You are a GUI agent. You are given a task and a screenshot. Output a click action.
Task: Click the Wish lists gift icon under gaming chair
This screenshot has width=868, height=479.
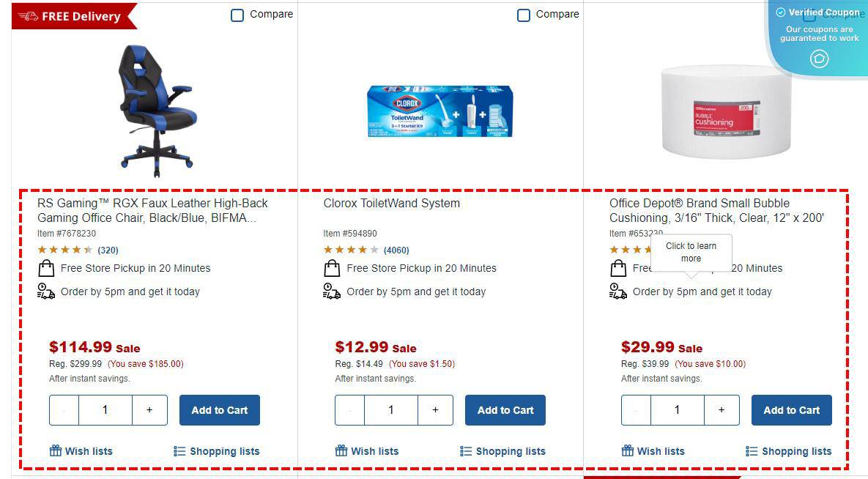54,450
